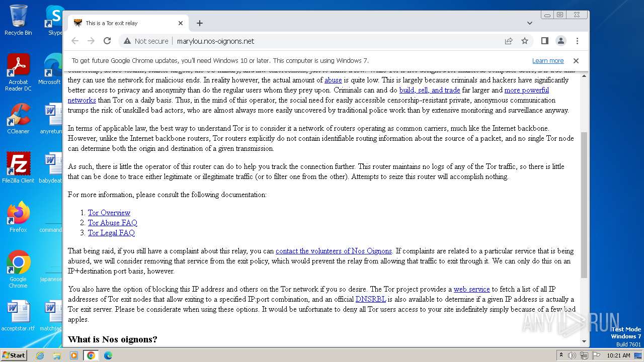Select the acceptstar.rtf desktop file

18,316
